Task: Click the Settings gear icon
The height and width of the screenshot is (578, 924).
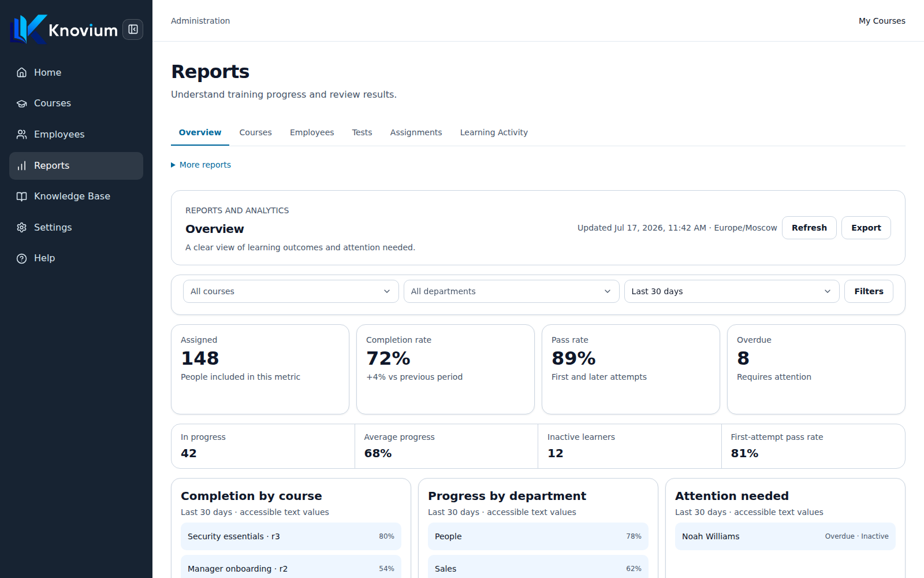Action: (22, 227)
